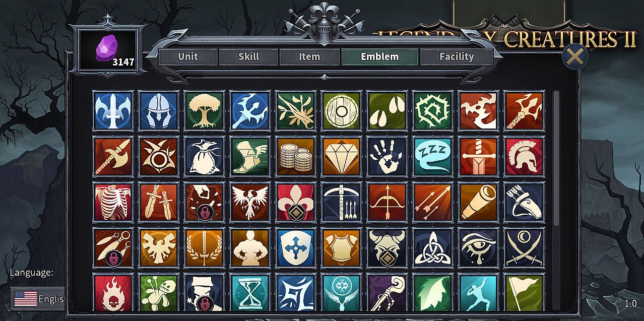Click the animal hoof prints emblem

point(387,110)
